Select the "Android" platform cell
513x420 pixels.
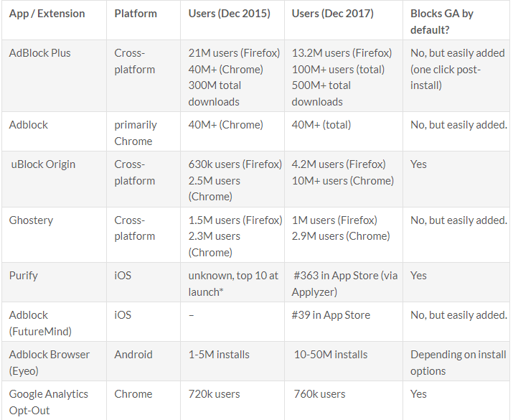[133, 355]
